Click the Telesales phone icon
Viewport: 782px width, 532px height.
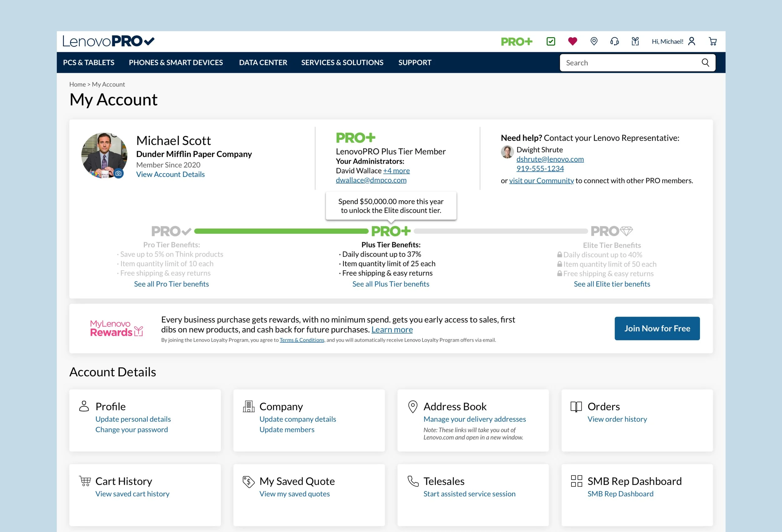click(x=413, y=481)
